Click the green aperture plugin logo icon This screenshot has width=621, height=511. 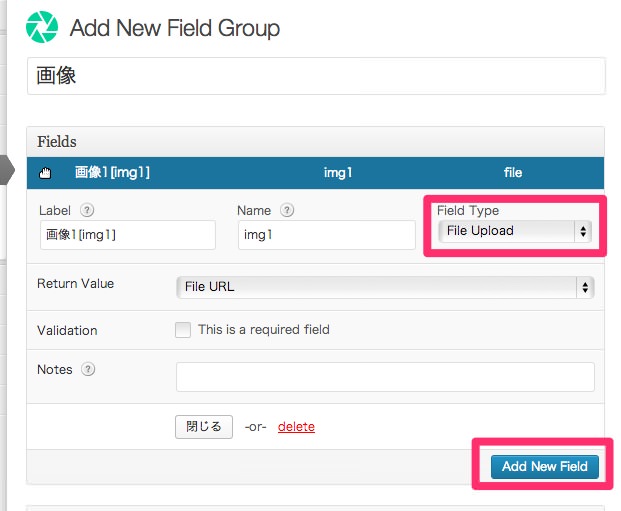click(42, 27)
